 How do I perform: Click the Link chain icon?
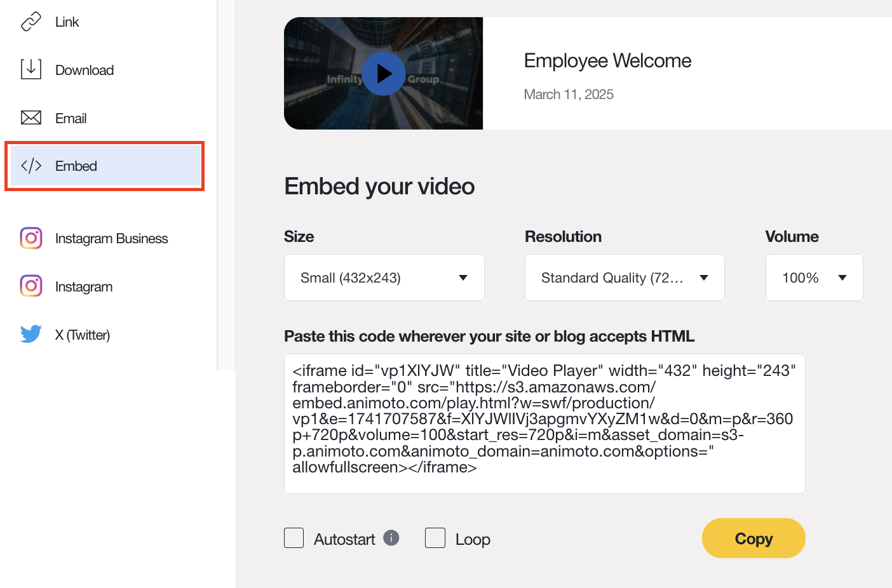(x=31, y=22)
